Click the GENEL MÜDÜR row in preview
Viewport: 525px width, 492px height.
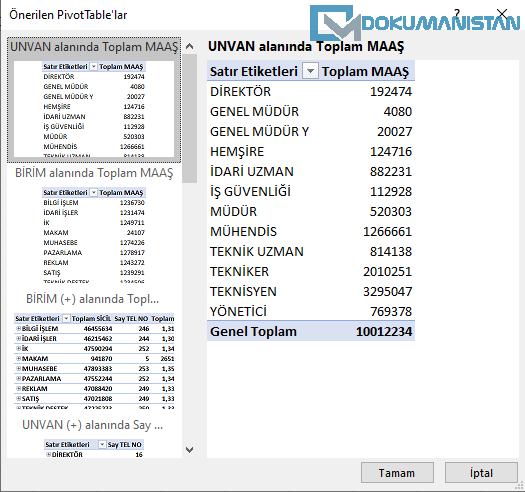310,112
